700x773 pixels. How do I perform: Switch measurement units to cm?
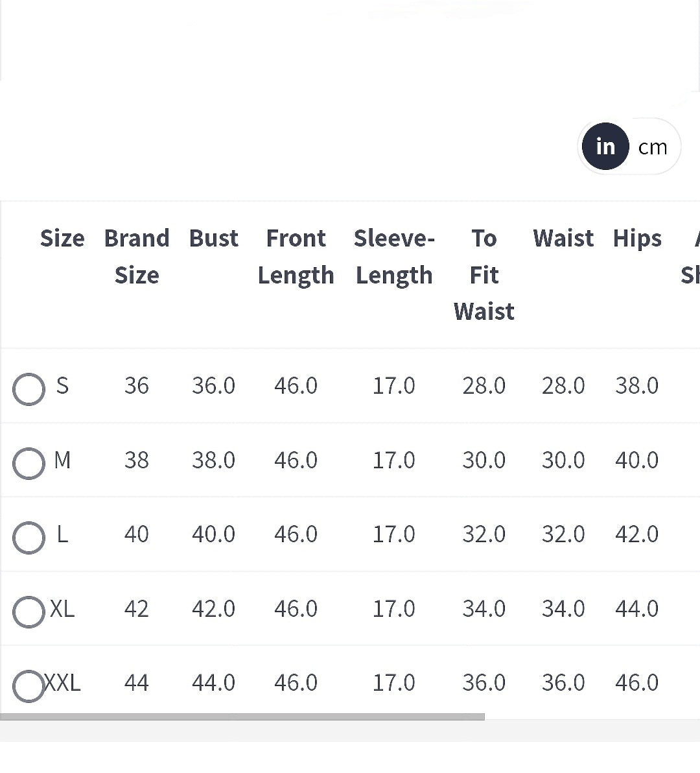tap(653, 147)
